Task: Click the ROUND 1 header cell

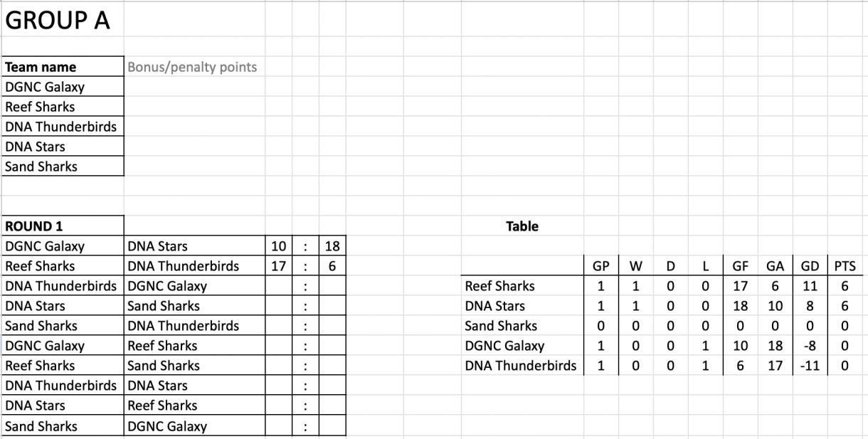Action: (34, 227)
